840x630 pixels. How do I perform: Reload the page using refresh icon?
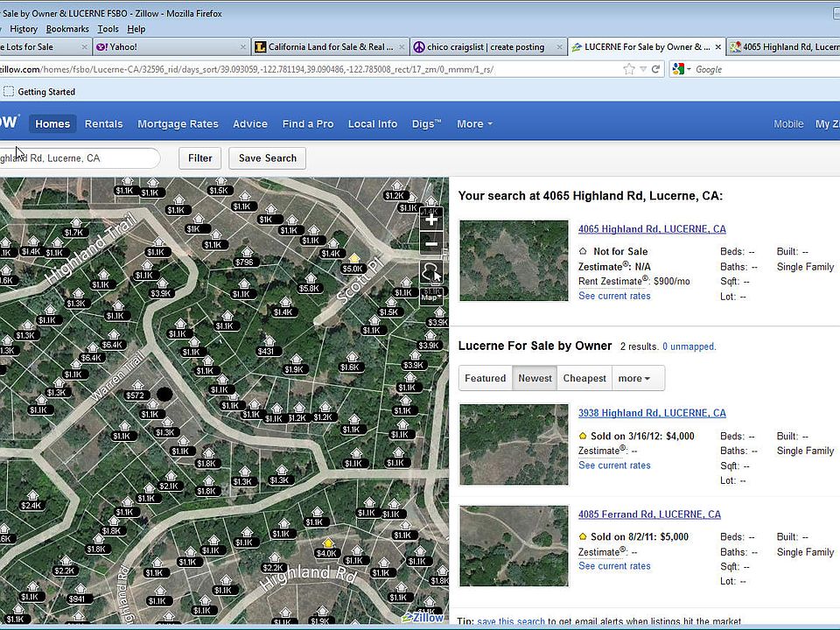tap(656, 69)
